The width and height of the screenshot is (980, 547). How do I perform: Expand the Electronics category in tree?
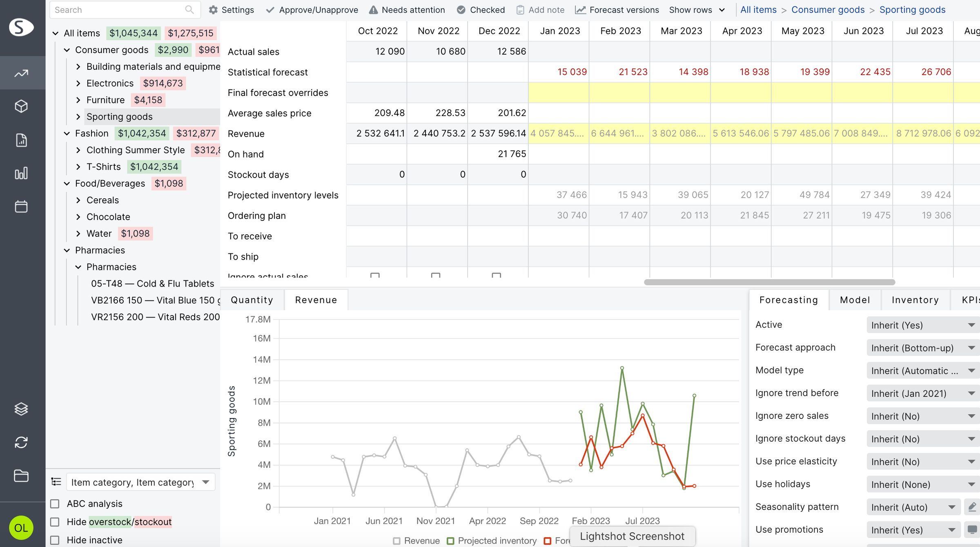(x=78, y=83)
